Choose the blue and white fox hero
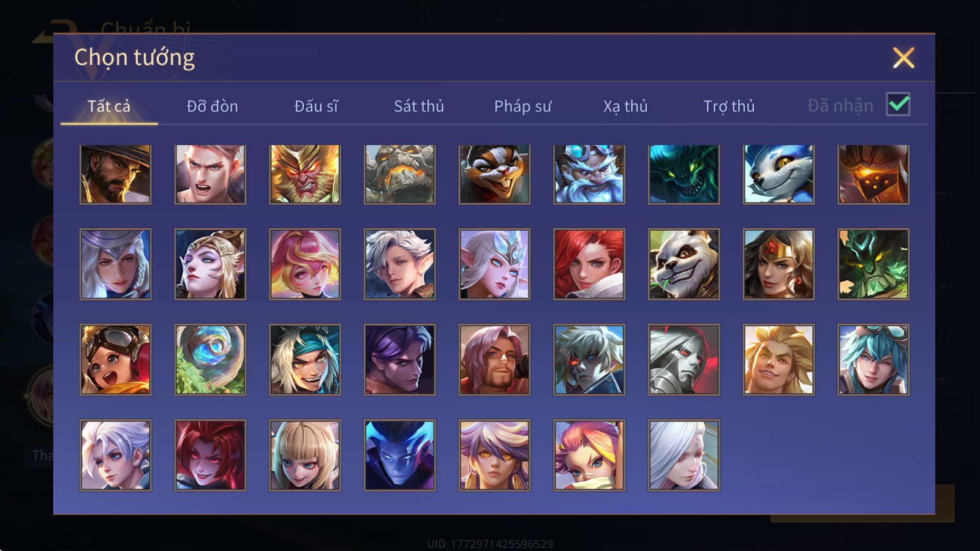980x551 pixels. point(778,174)
